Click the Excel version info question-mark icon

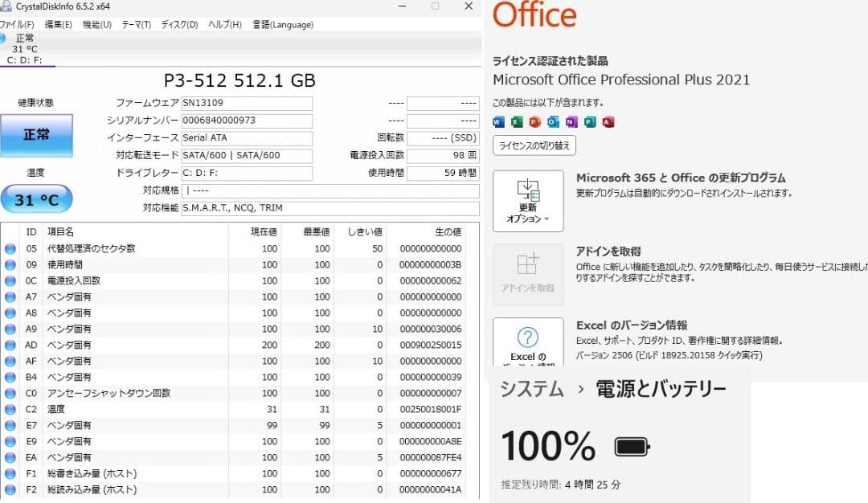(526, 336)
